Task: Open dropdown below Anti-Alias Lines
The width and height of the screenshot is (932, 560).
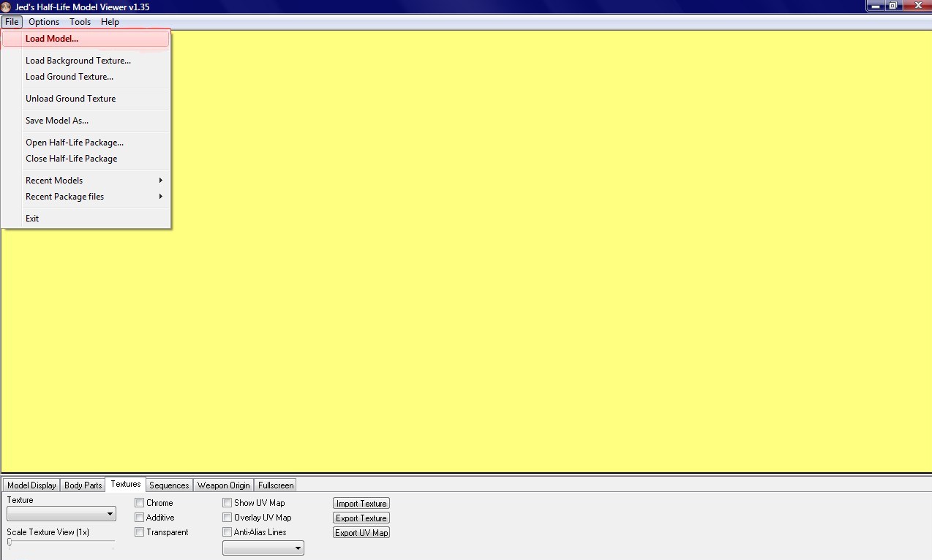Action: [263, 548]
